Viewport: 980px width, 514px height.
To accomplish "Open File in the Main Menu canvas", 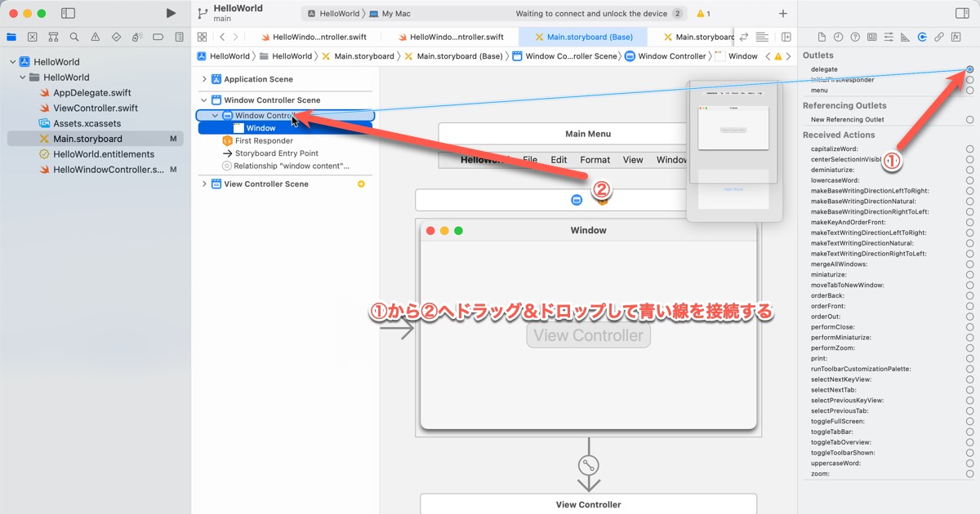I will pos(530,160).
